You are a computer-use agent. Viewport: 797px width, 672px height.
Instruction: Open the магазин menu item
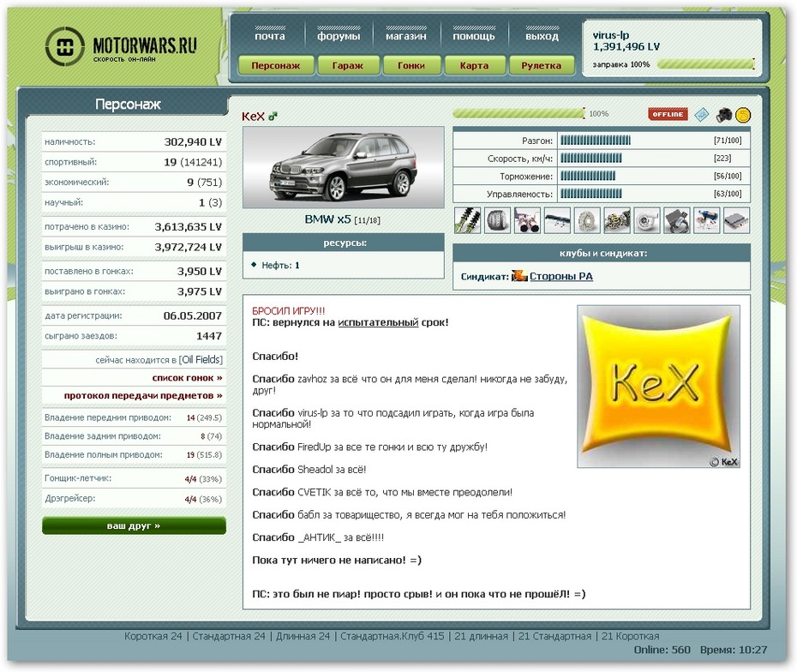point(405,36)
